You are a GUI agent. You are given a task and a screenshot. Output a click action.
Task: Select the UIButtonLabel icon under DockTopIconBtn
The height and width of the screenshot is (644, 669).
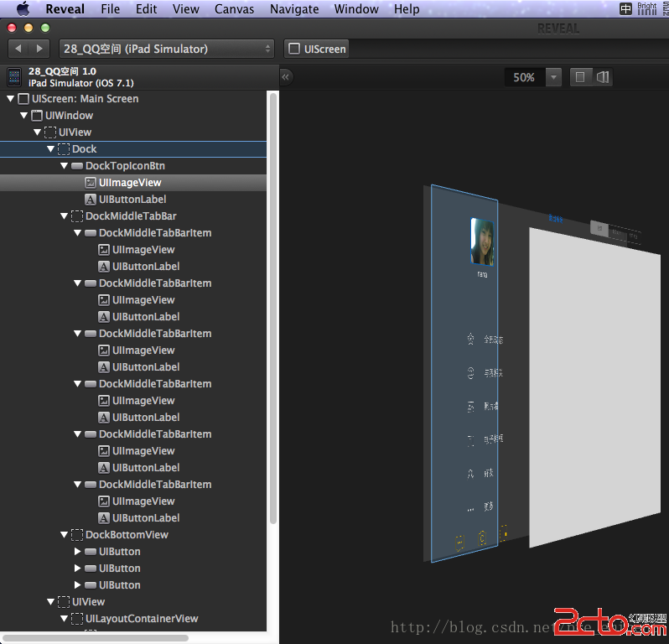pyautogui.click(x=91, y=200)
